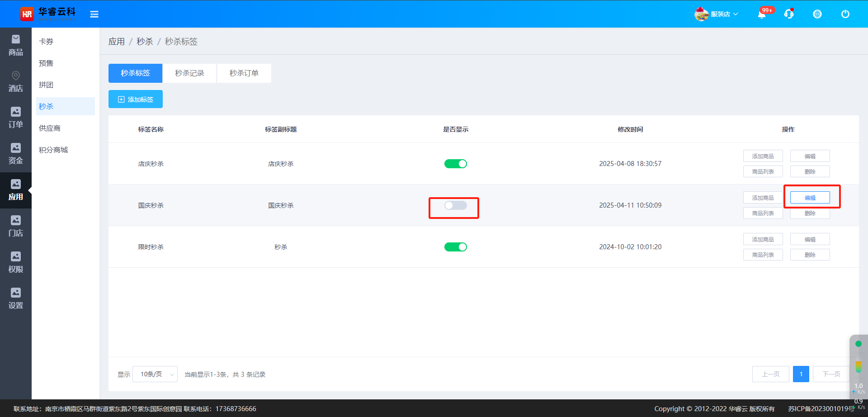The height and width of the screenshot is (417, 868).
Task: Click the customer service headset icon
Action: click(x=789, y=14)
